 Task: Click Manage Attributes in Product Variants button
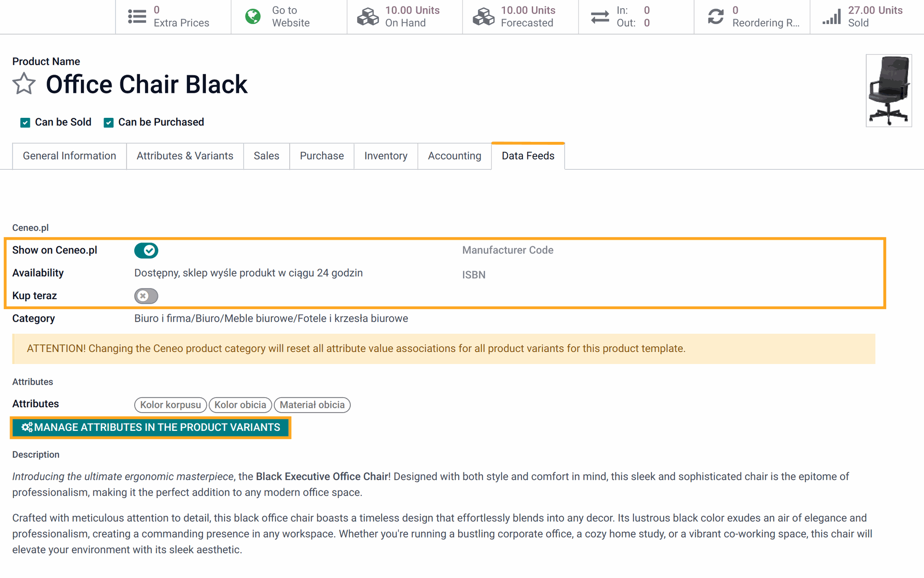click(x=151, y=427)
